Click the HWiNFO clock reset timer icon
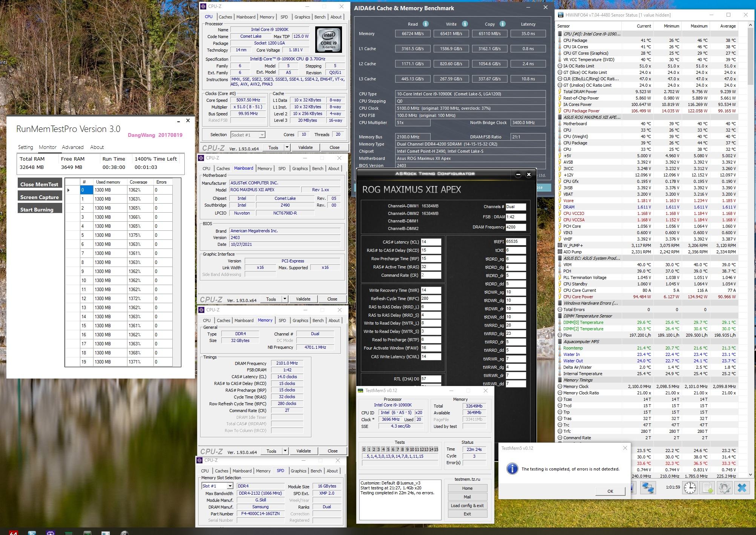Viewport: 756px width, 535px height. point(690,487)
